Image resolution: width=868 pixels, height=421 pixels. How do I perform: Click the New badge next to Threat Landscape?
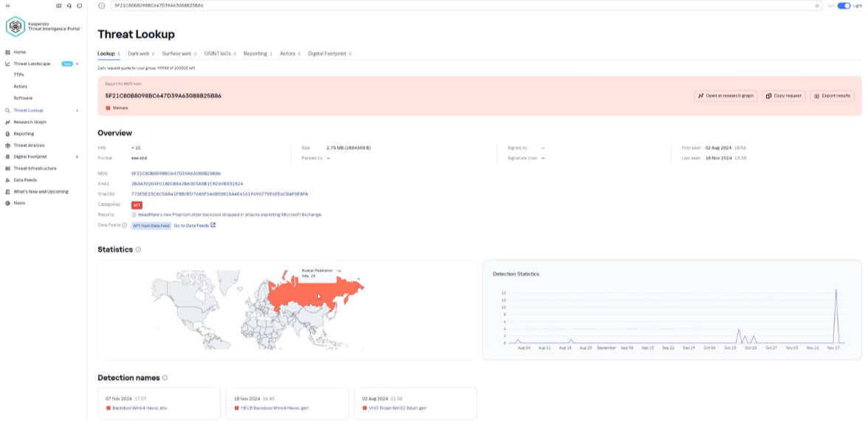click(67, 63)
